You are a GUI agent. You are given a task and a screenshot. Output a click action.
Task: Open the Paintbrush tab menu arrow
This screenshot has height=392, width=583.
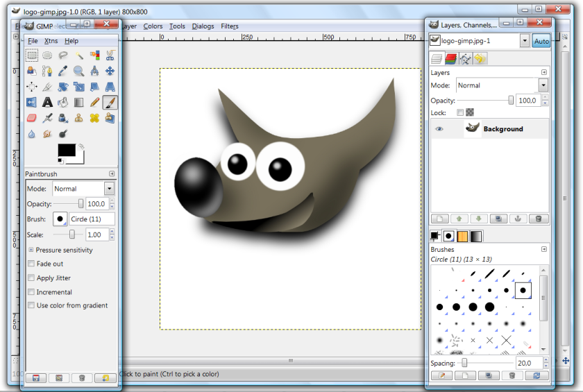[112, 174]
